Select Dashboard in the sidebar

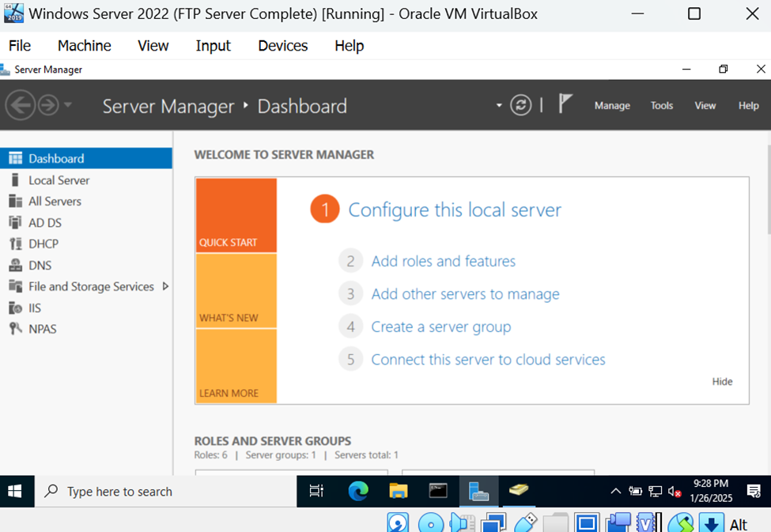pos(86,158)
